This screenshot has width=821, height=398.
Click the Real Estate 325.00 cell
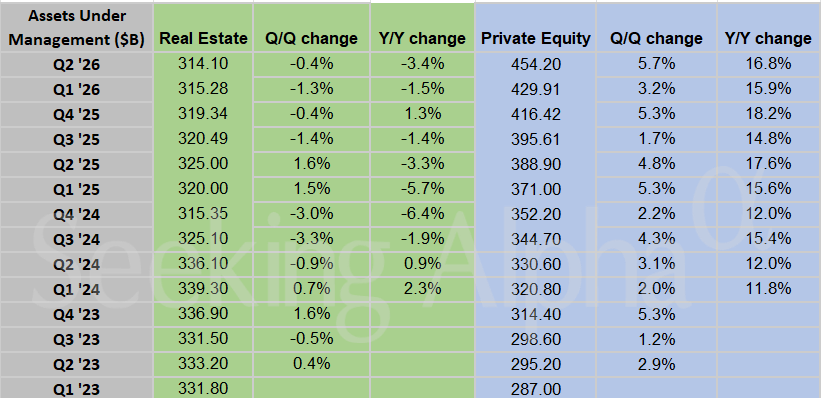tap(203, 164)
